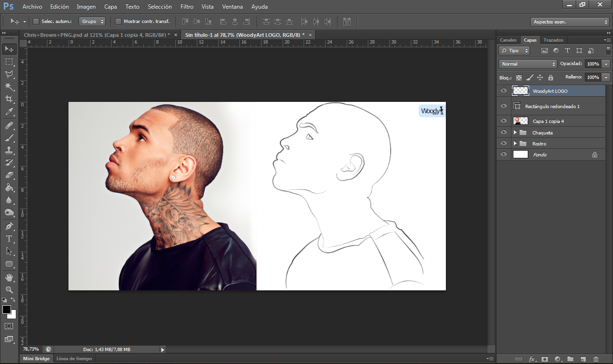Switch to the Trazados tab
The image size is (613, 364).
(553, 40)
